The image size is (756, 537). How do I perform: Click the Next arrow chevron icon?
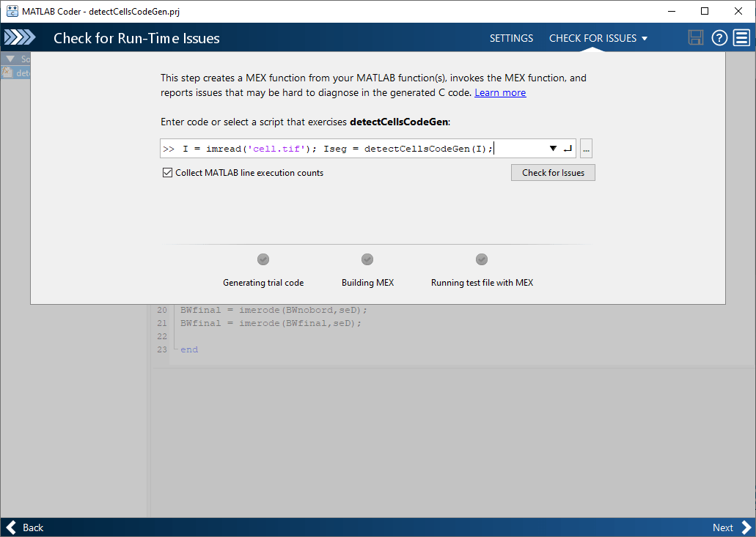click(x=746, y=527)
